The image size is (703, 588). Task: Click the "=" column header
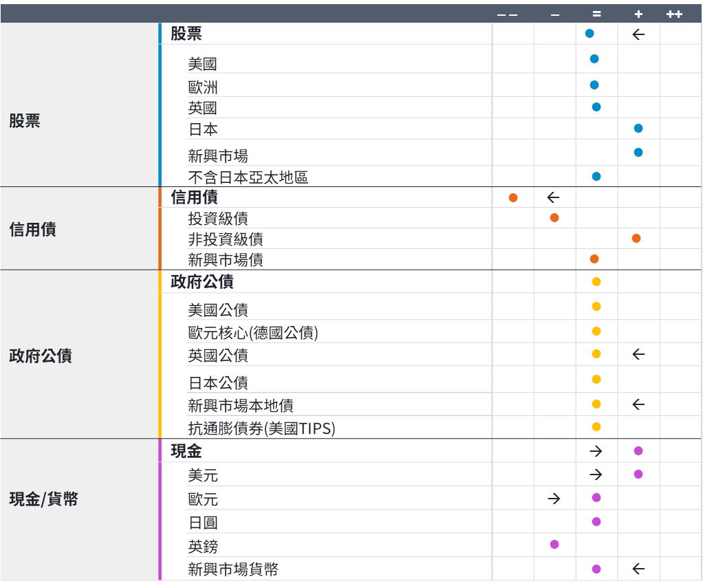(596, 14)
